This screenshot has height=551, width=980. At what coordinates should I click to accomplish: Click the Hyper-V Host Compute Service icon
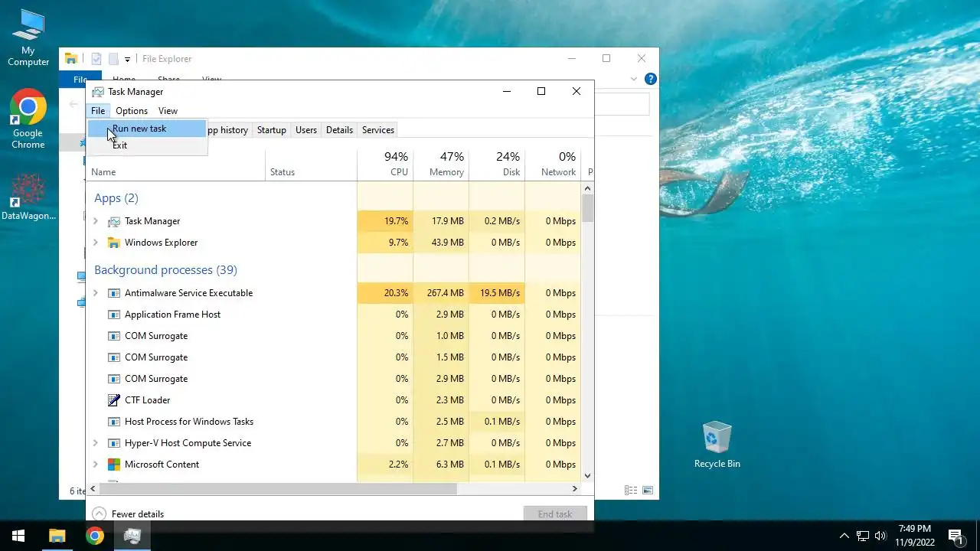pos(114,443)
